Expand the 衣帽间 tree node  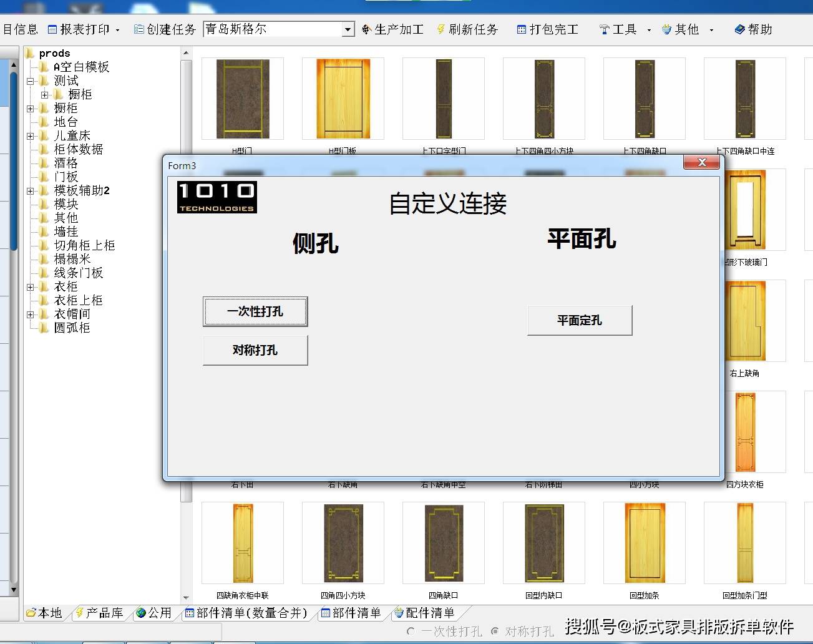[31, 315]
